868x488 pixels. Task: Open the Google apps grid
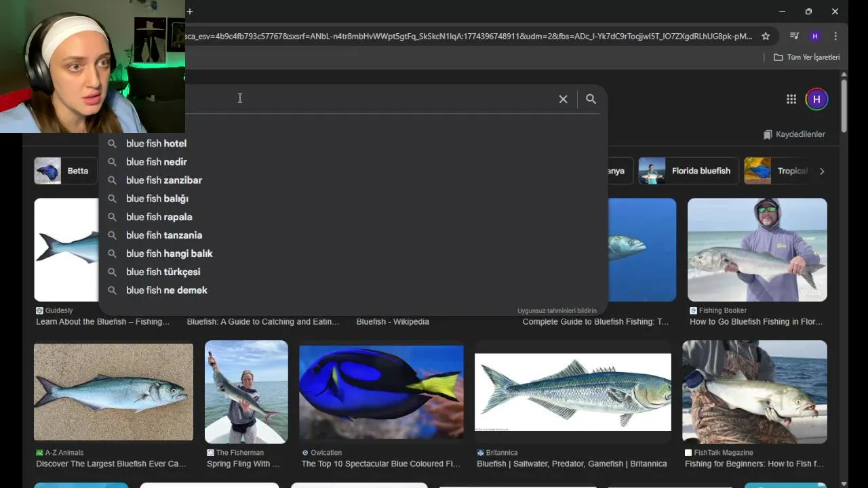[x=791, y=99]
